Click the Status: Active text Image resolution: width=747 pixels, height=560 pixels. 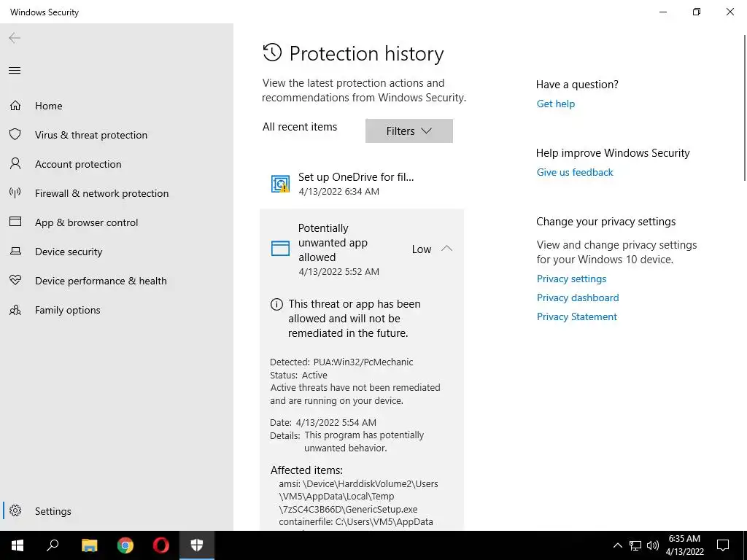pos(298,375)
